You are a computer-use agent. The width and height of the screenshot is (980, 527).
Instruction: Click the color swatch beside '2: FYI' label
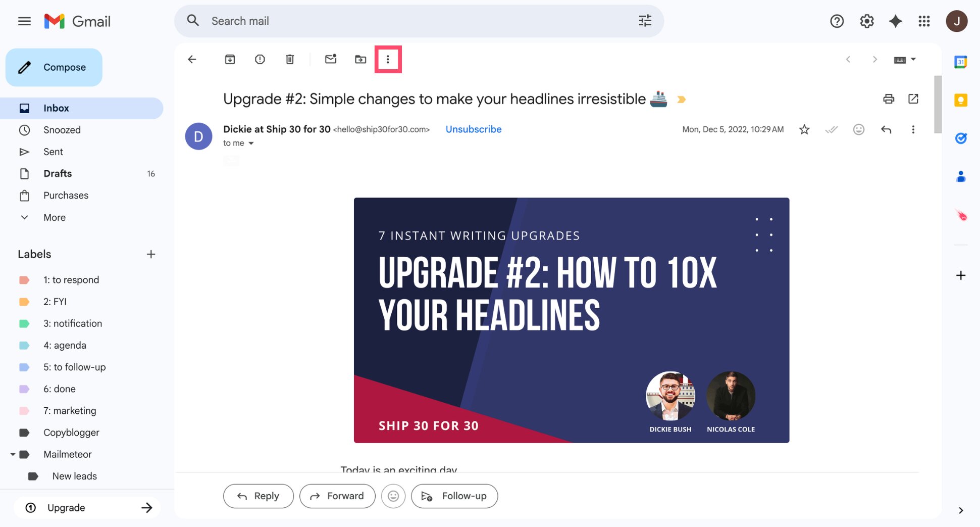click(x=24, y=301)
